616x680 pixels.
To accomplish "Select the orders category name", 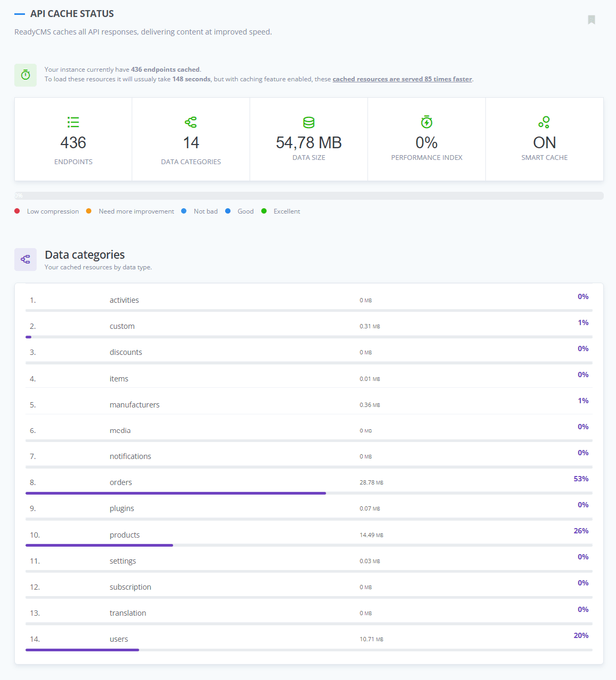I will (x=121, y=482).
